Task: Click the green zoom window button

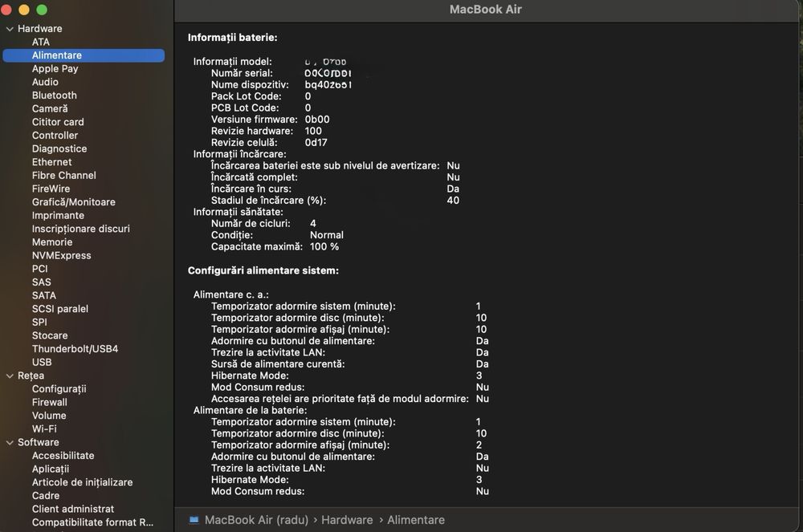Action: pyautogui.click(x=42, y=9)
